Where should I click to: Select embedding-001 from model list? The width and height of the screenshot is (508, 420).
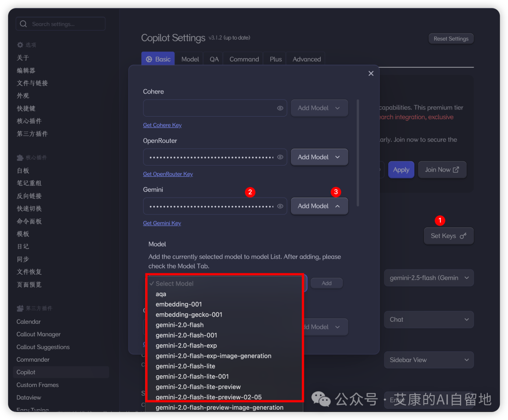pos(224,304)
